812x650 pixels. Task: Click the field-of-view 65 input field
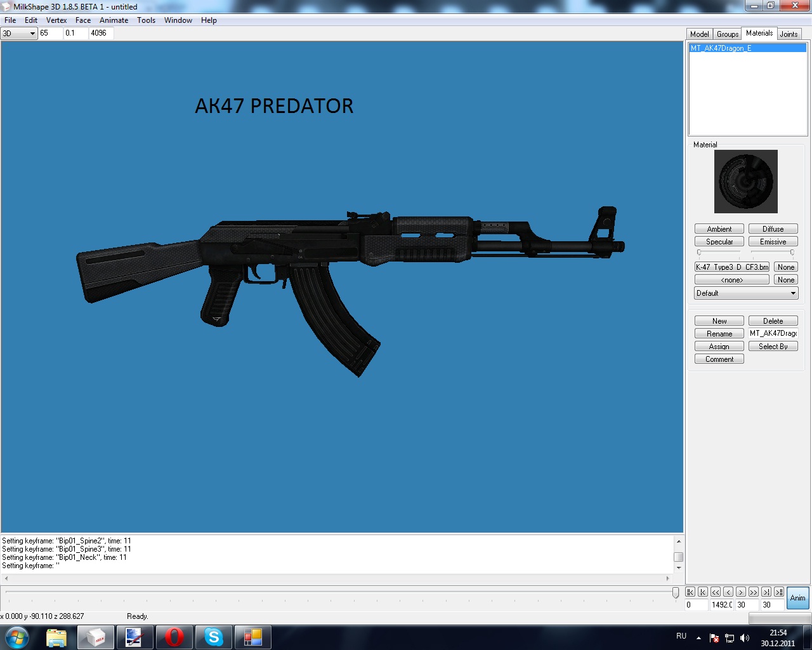coord(51,33)
